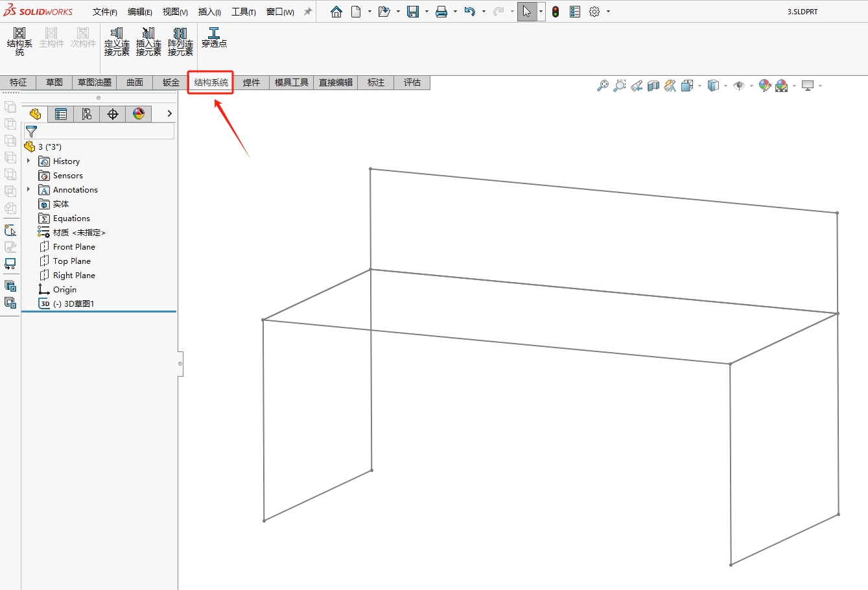
Task: Undo the last action
Action: [470, 12]
